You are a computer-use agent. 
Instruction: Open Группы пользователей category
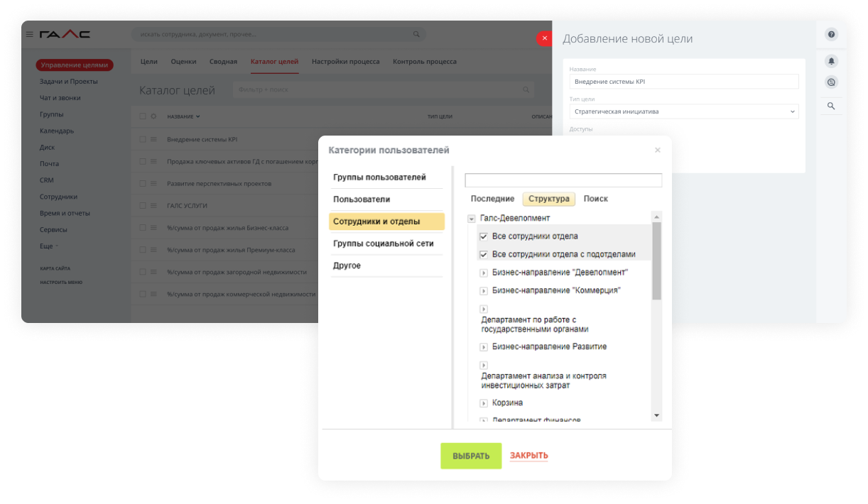click(379, 177)
